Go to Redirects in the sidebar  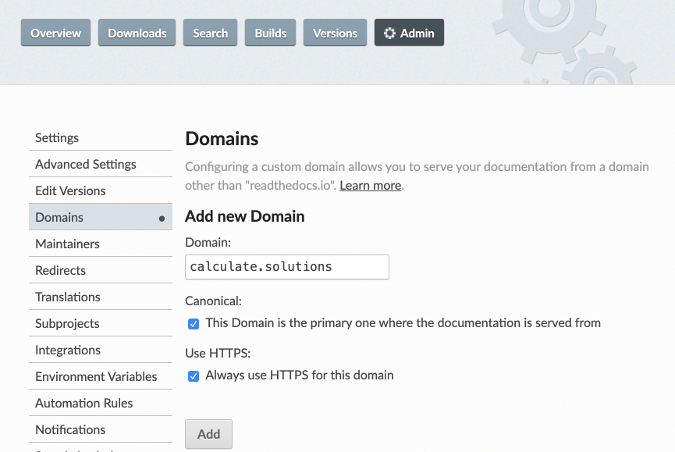(100, 270)
